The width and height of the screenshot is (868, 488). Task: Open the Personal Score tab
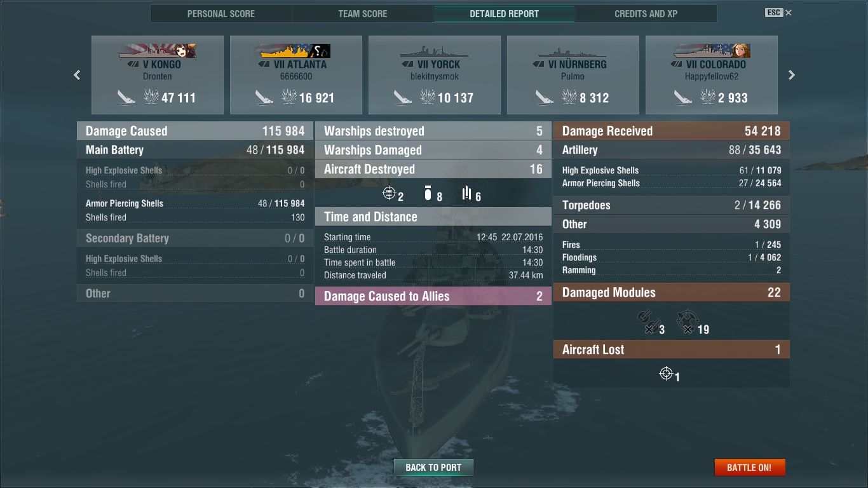click(221, 14)
